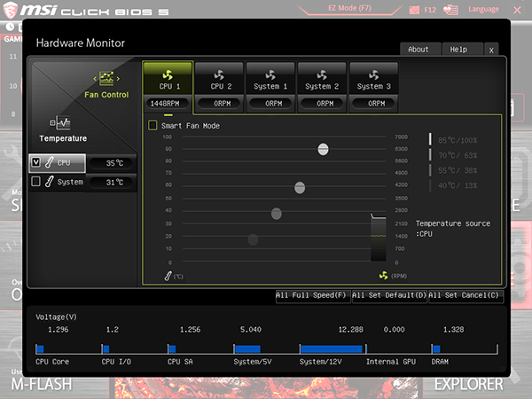Click the 12.288 voltage value
Image resolution: width=532 pixels, height=399 pixels.
tap(350, 330)
